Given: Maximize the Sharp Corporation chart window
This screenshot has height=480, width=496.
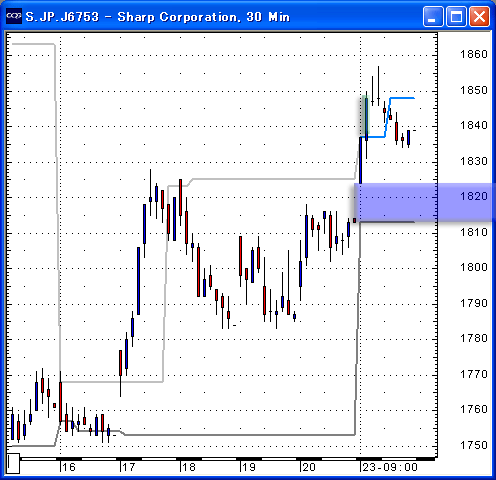Looking at the screenshot, I should (456, 16).
